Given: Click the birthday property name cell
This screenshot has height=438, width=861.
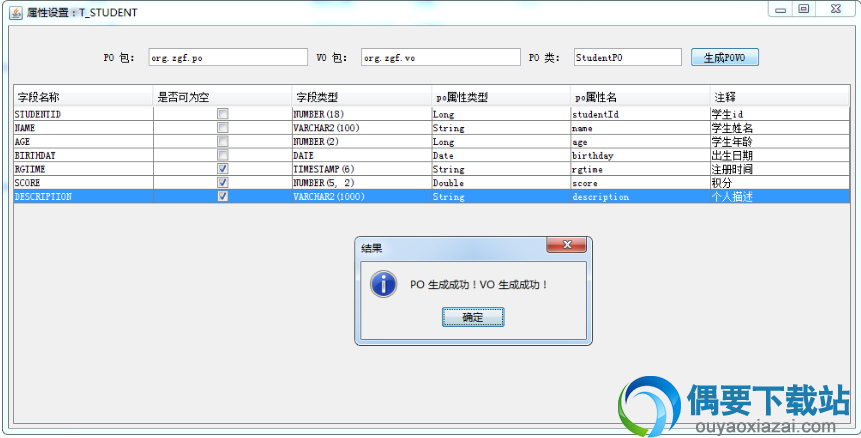Looking at the screenshot, I should click(x=640, y=155).
